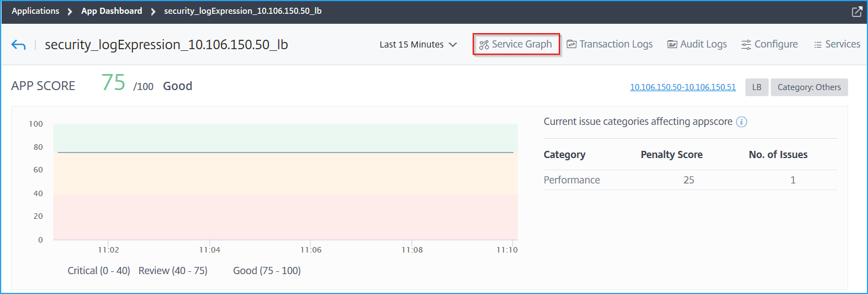Select the Performance category row

571,180
